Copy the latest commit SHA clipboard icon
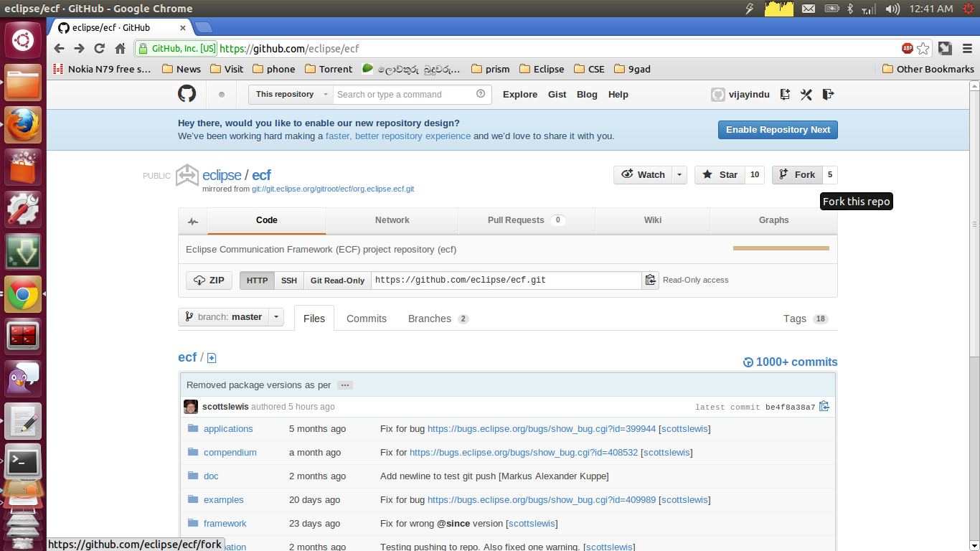 tap(824, 406)
